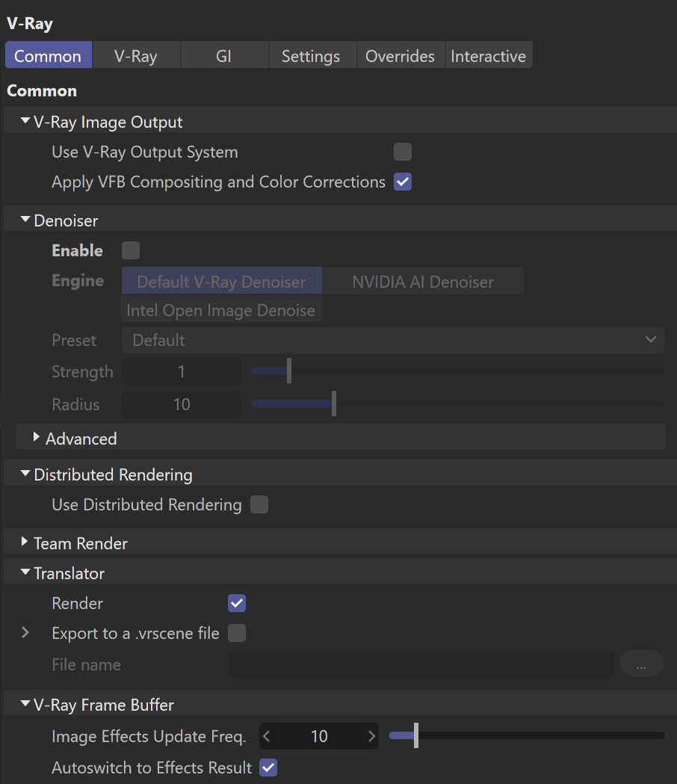Open the GI tab

[223, 55]
